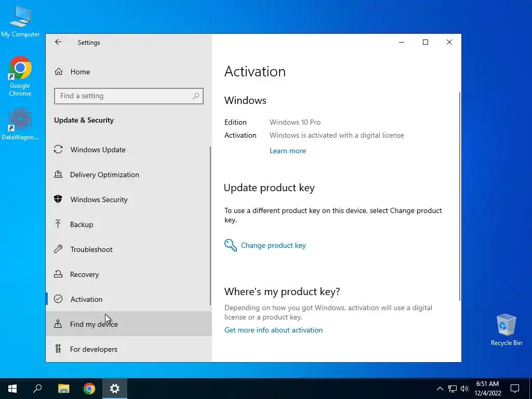Click the Troubleshoot wrench icon
This screenshot has width=532, height=399.
coord(58,249)
